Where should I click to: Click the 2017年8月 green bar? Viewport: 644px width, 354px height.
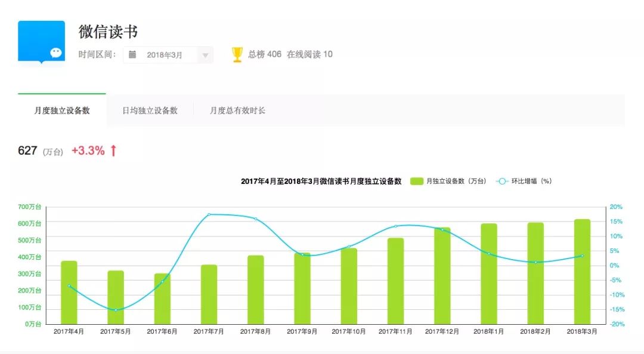pyautogui.click(x=255, y=290)
